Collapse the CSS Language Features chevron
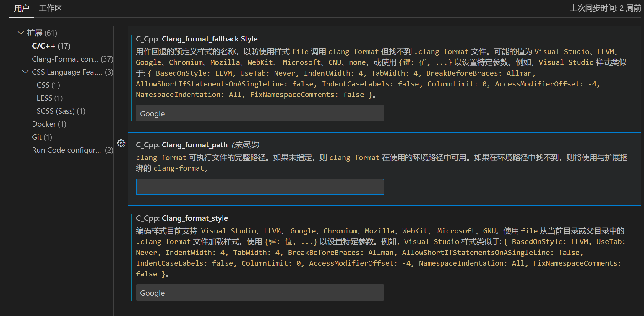Image resolution: width=644 pixels, height=316 pixels. (x=26, y=72)
